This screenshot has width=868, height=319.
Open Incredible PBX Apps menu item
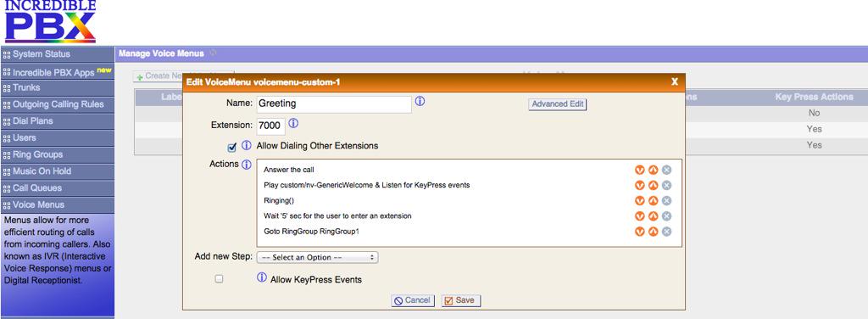[x=58, y=72]
